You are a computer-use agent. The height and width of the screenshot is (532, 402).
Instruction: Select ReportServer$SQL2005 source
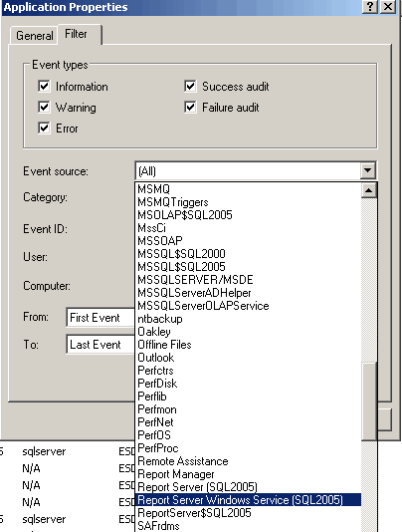(x=249, y=513)
